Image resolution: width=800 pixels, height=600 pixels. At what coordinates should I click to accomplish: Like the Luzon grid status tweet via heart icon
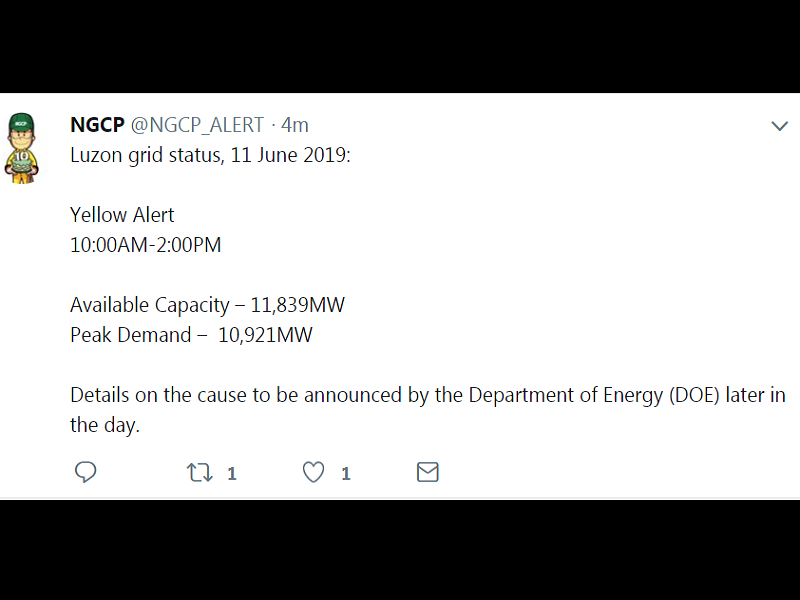(x=313, y=472)
